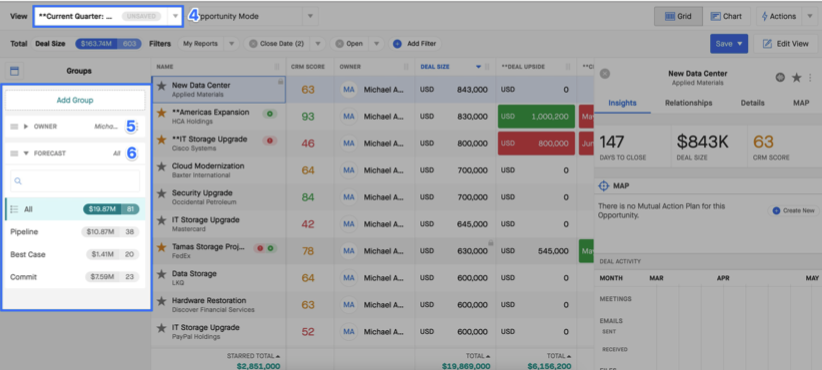Screen dimensions: 822x370
Task: Remove the Open filter
Action: [x=340, y=44]
